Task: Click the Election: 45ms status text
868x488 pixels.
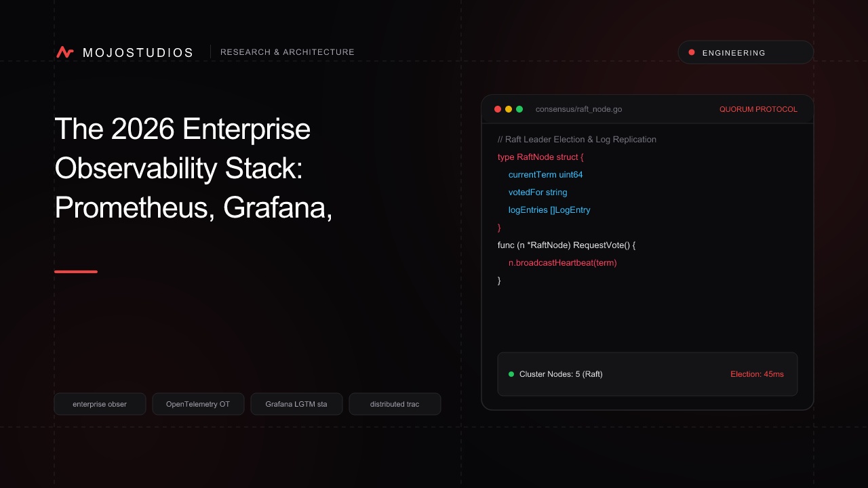Action: point(757,374)
